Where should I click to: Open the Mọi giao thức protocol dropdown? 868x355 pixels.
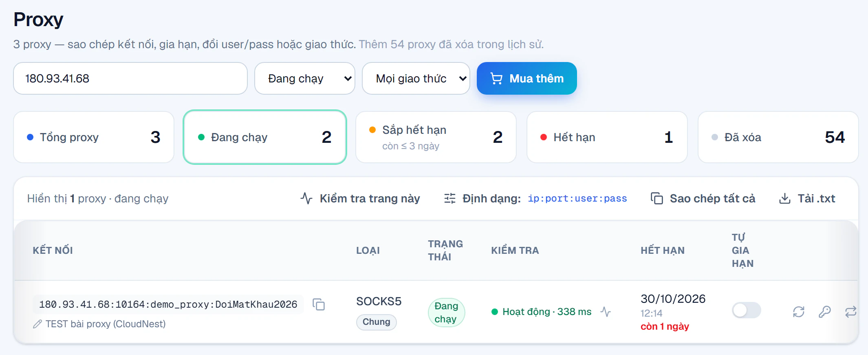(x=416, y=78)
